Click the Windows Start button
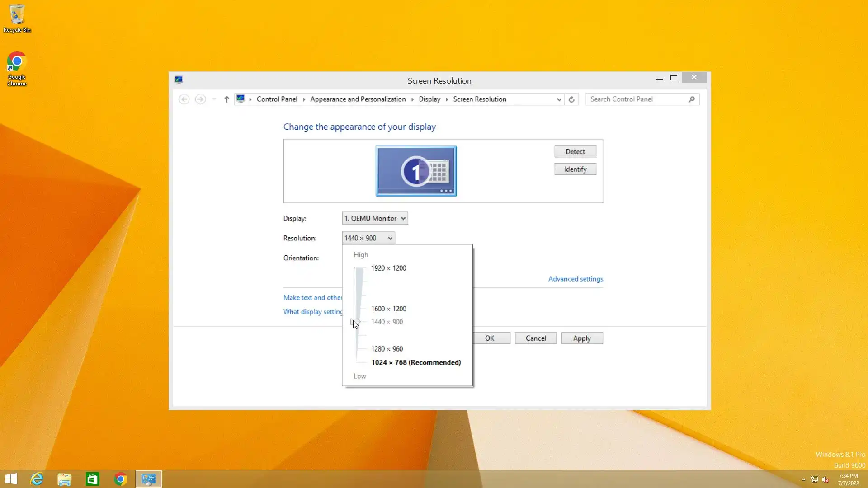The width and height of the screenshot is (868, 488). (11, 479)
